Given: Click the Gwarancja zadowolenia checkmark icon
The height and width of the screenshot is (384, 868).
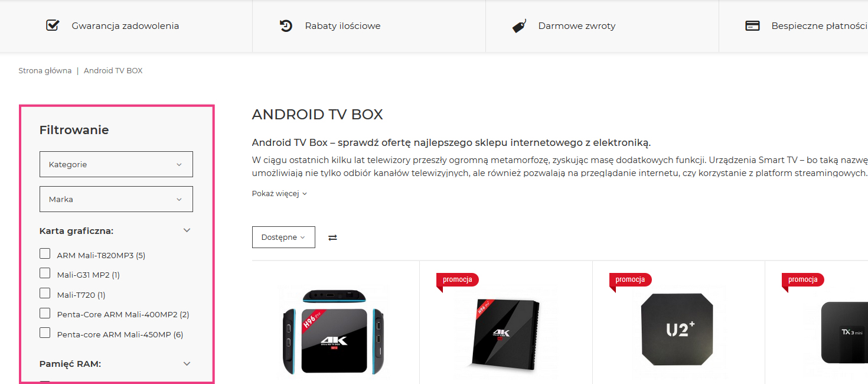Looking at the screenshot, I should tap(53, 25).
